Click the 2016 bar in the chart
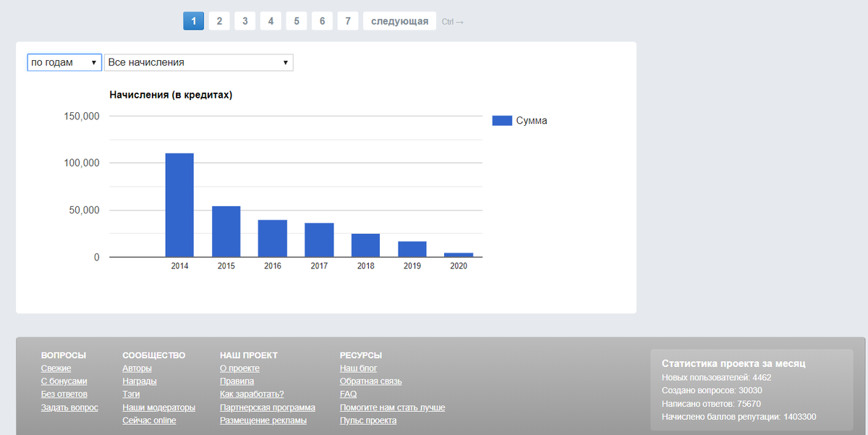 pos(273,238)
